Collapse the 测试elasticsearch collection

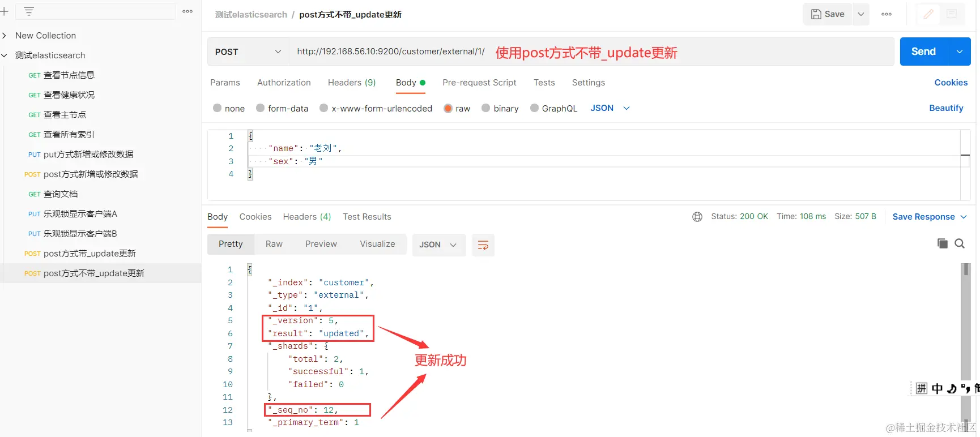(4, 55)
